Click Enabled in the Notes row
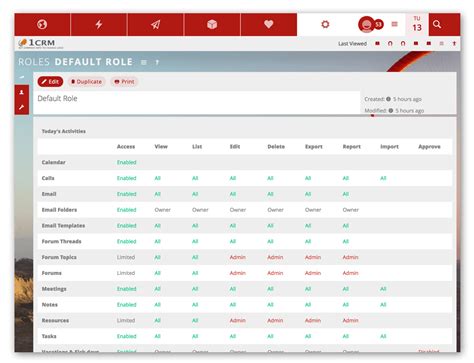 pos(127,305)
